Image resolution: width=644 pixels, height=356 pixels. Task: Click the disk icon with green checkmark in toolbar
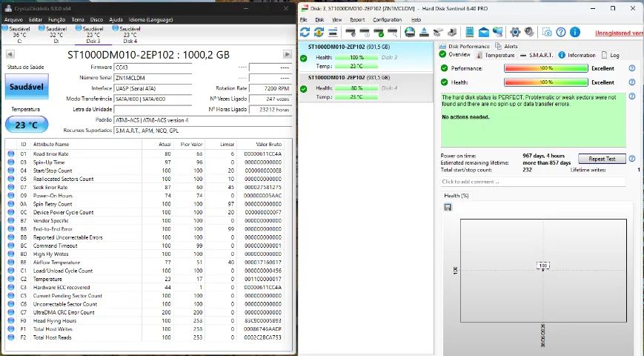[x=379, y=32]
